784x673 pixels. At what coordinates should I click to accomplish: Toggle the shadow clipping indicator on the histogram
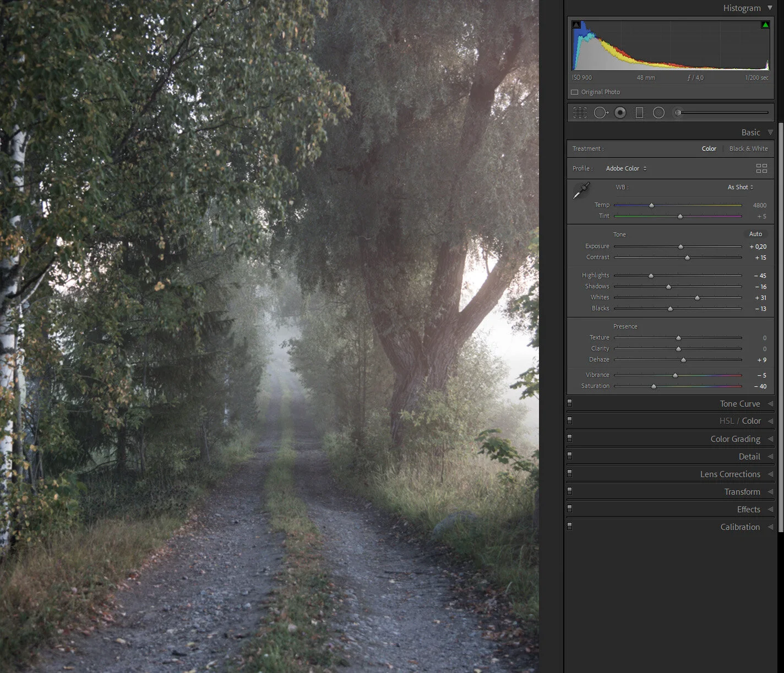click(576, 24)
